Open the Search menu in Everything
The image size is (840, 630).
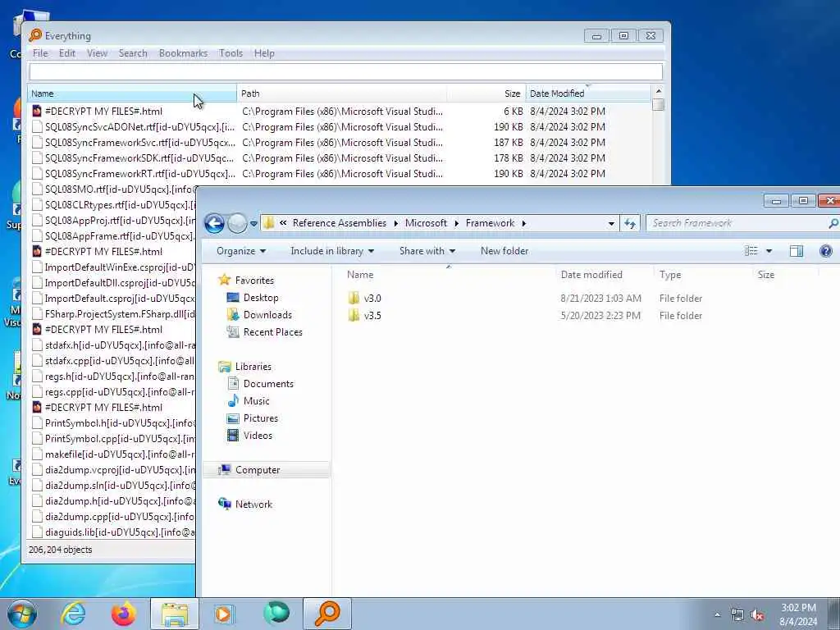[133, 53]
